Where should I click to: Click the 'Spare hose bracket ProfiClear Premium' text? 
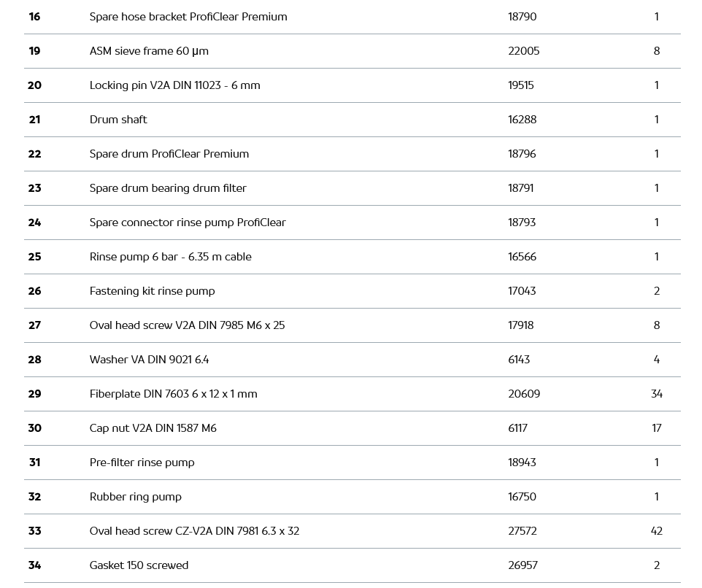pos(188,17)
